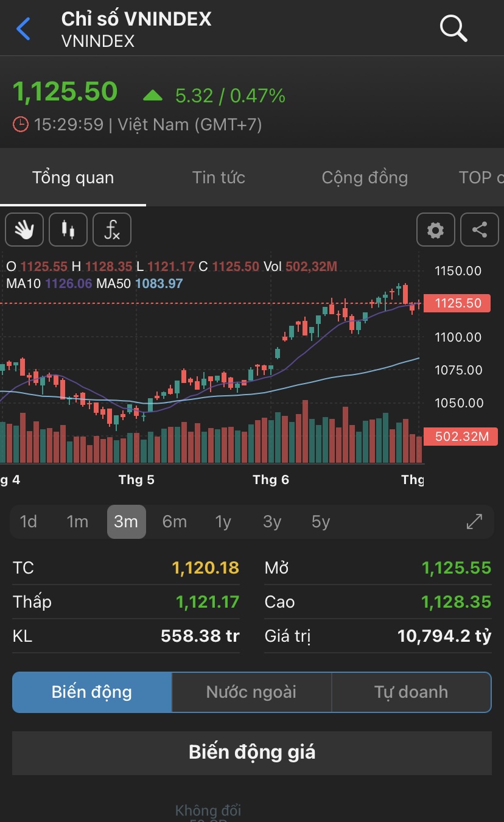This screenshot has width=504, height=822.
Task: Select the Tổng quan tab
Action: pos(73,178)
